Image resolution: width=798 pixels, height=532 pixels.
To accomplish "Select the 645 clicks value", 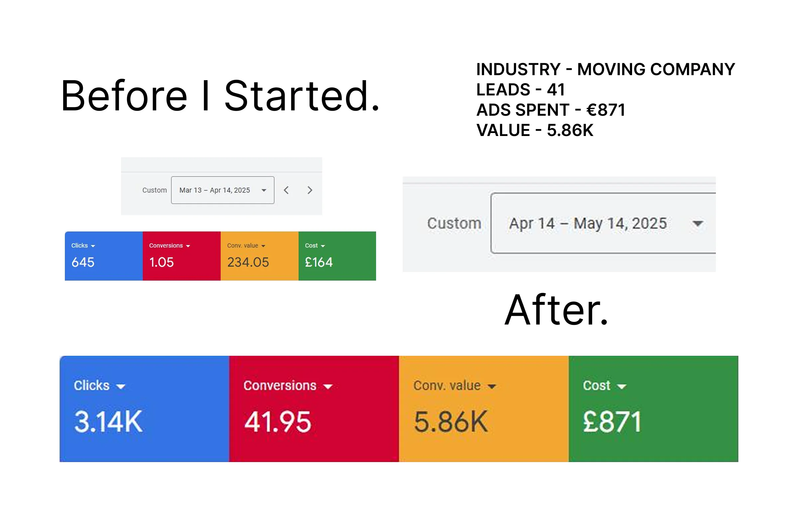I will tap(83, 262).
